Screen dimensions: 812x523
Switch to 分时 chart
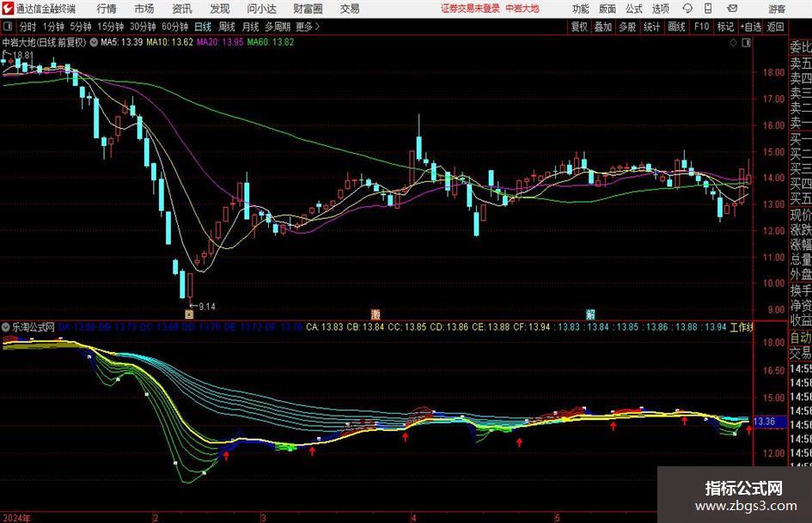click(x=27, y=27)
